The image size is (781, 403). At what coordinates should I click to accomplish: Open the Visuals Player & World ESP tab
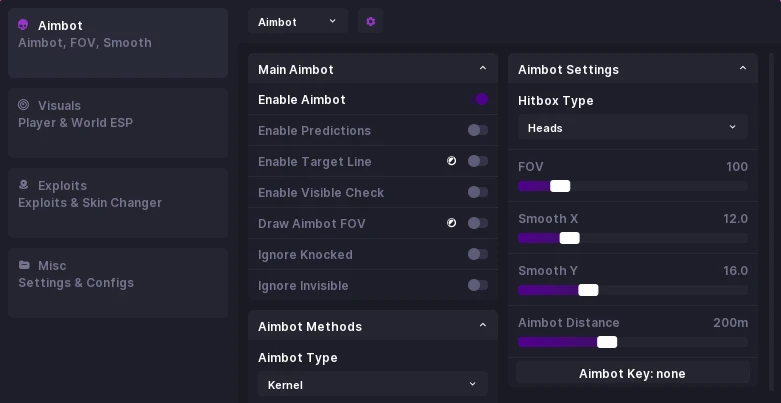[118, 123]
